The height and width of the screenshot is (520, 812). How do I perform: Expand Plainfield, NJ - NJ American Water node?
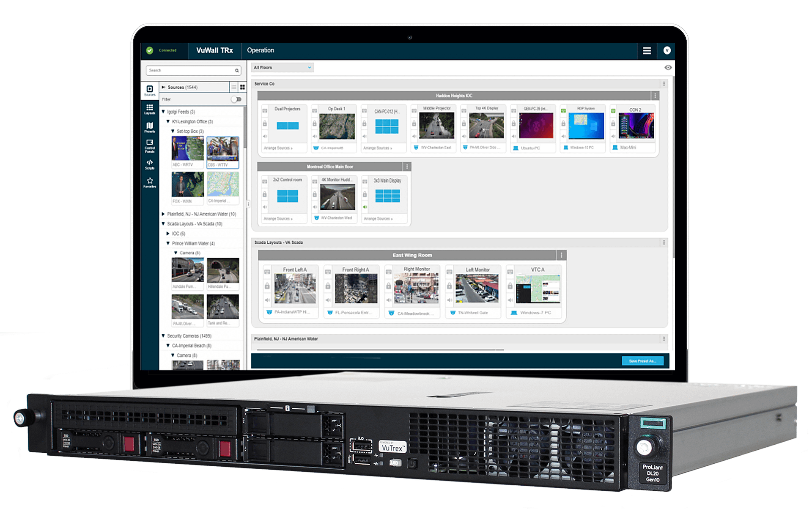[x=163, y=214]
